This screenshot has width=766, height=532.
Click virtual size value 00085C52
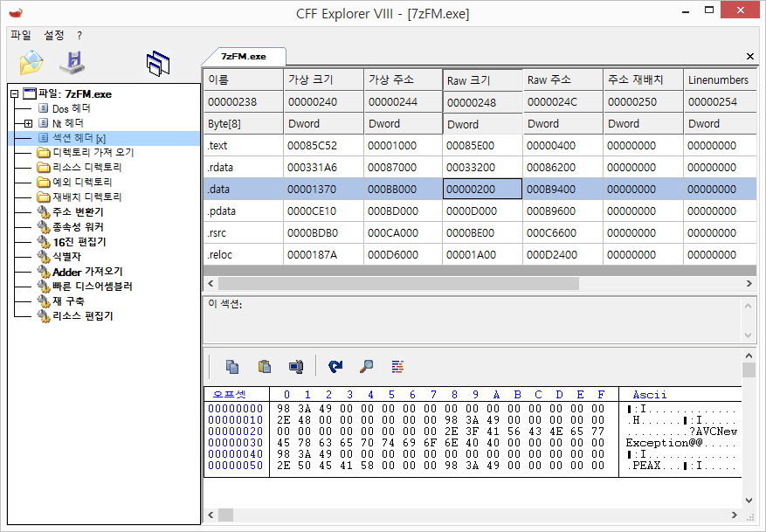coord(312,146)
